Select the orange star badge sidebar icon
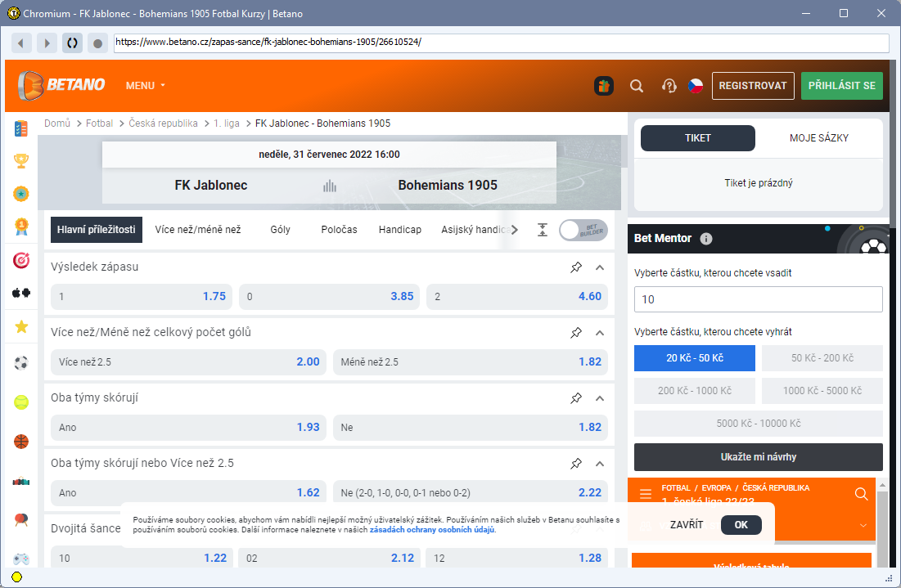 (21, 194)
